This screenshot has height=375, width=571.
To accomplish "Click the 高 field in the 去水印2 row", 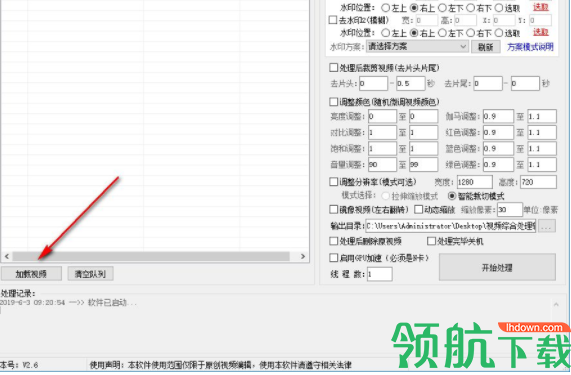I will [465, 20].
